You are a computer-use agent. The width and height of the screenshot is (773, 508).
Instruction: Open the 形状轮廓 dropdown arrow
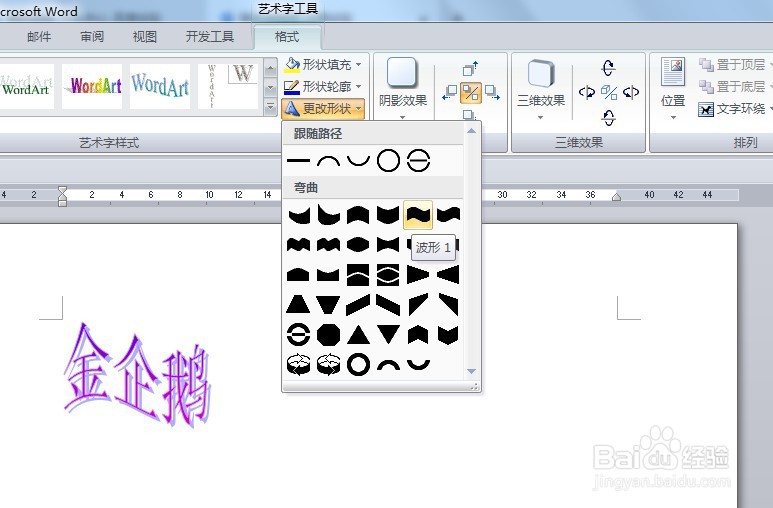click(358, 86)
